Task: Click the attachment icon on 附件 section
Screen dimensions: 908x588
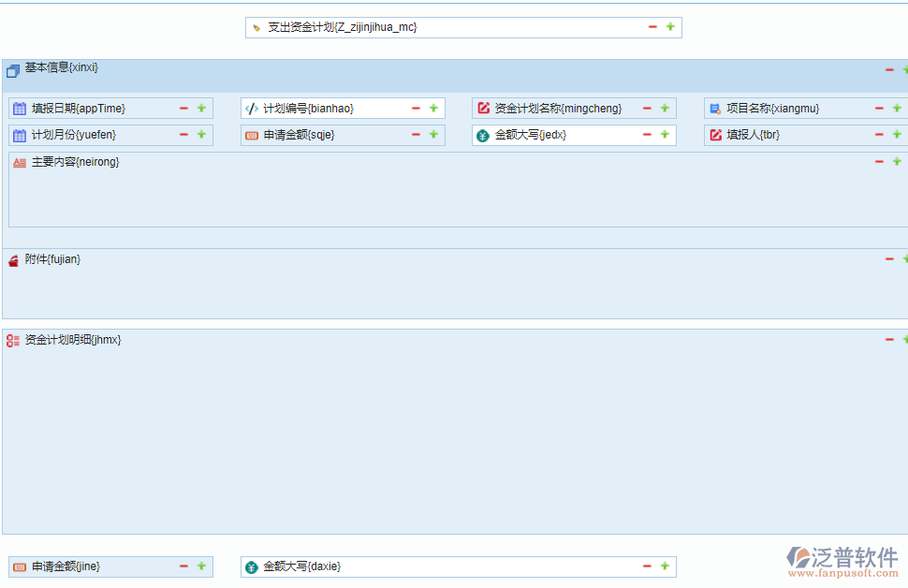Action: tap(11, 258)
